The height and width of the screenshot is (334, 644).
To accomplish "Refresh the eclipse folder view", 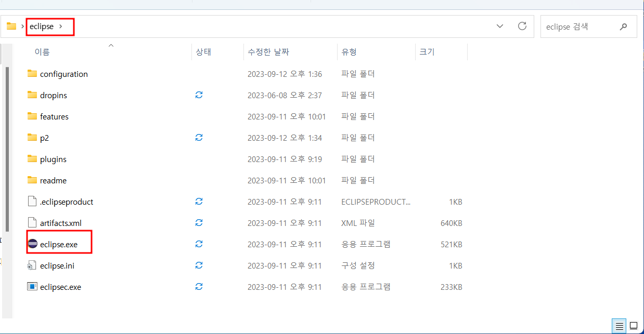I will tap(523, 26).
